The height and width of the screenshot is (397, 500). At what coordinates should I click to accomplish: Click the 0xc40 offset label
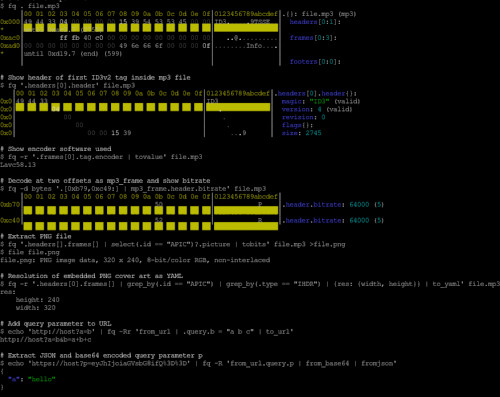(10, 220)
